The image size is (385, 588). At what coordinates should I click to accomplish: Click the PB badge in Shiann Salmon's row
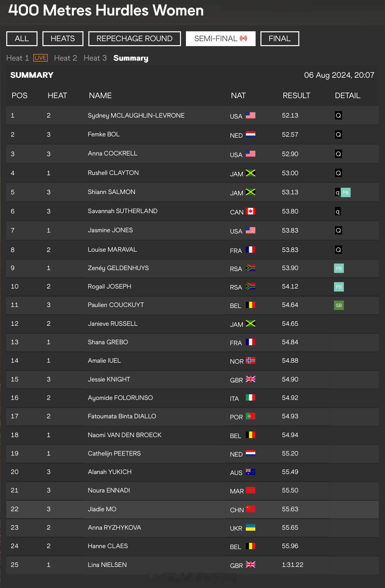tap(346, 192)
